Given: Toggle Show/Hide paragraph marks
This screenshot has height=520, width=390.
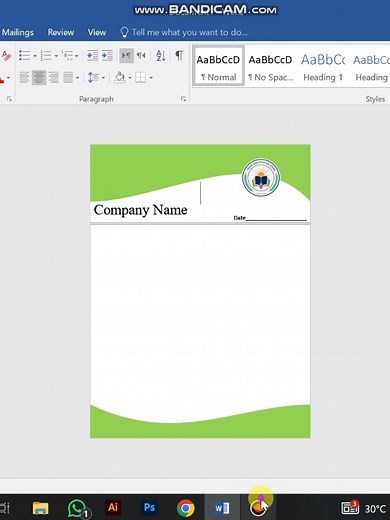Looking at the screenshot, I should pos(179,55).
